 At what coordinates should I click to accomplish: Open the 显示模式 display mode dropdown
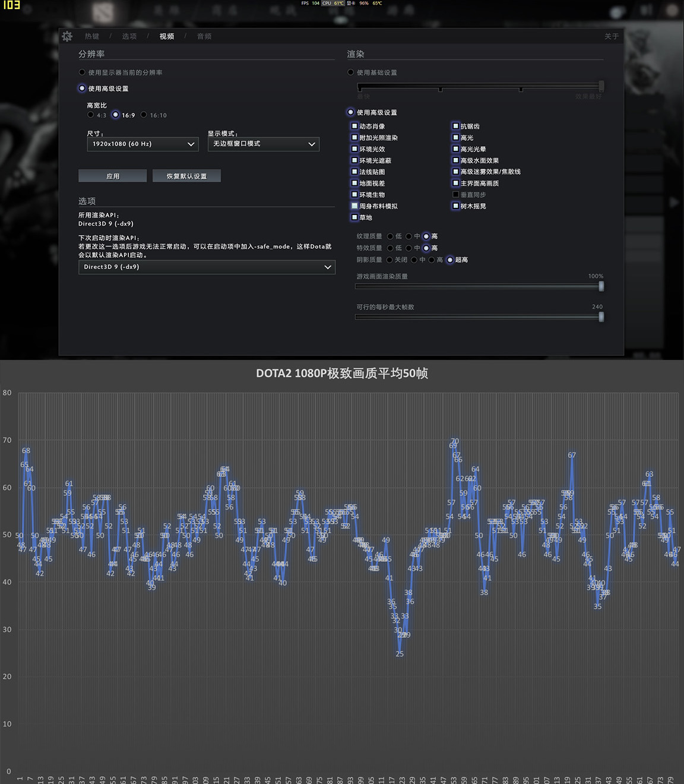click(264, 144)
